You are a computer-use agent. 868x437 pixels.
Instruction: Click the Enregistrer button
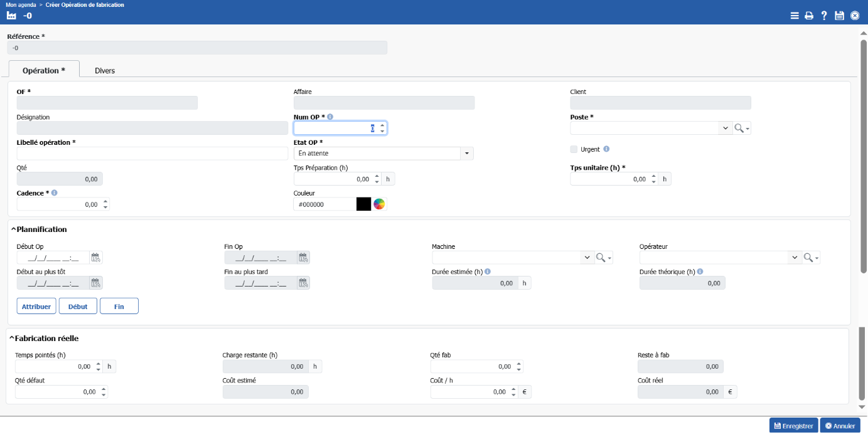click(x=793, y=426)
